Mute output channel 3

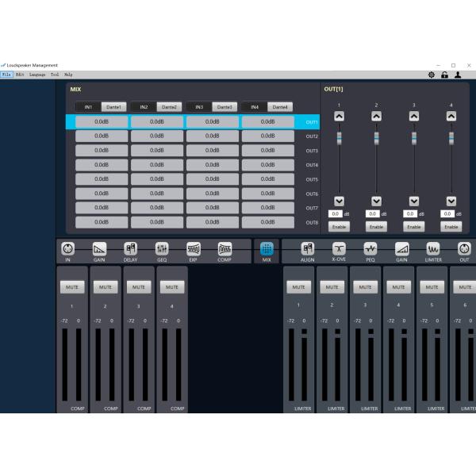pos(365,287)
